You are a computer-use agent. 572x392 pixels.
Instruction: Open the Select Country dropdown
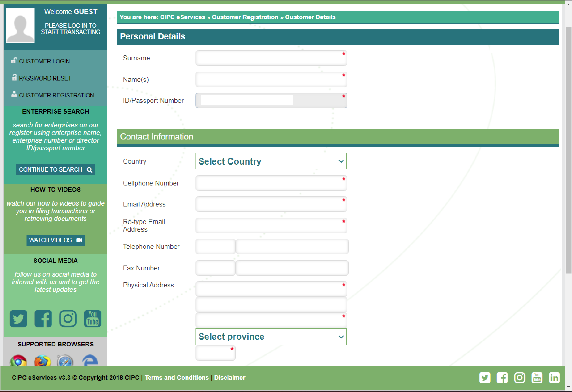coord(271,161)
